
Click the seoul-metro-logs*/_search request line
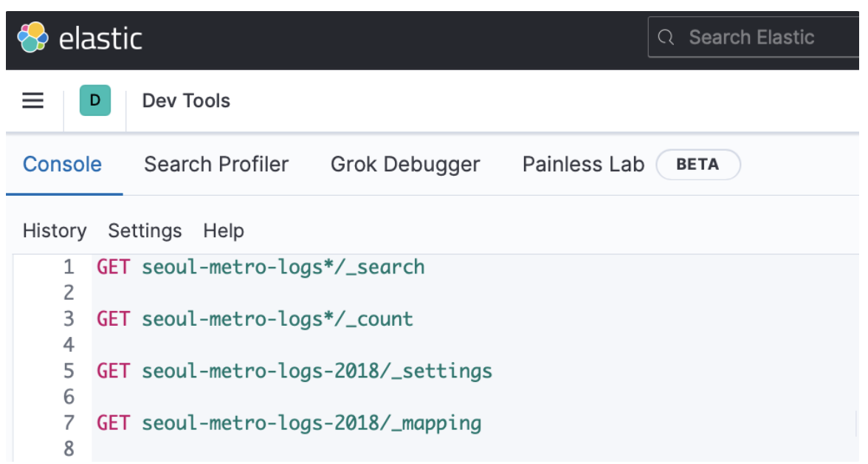261,267
